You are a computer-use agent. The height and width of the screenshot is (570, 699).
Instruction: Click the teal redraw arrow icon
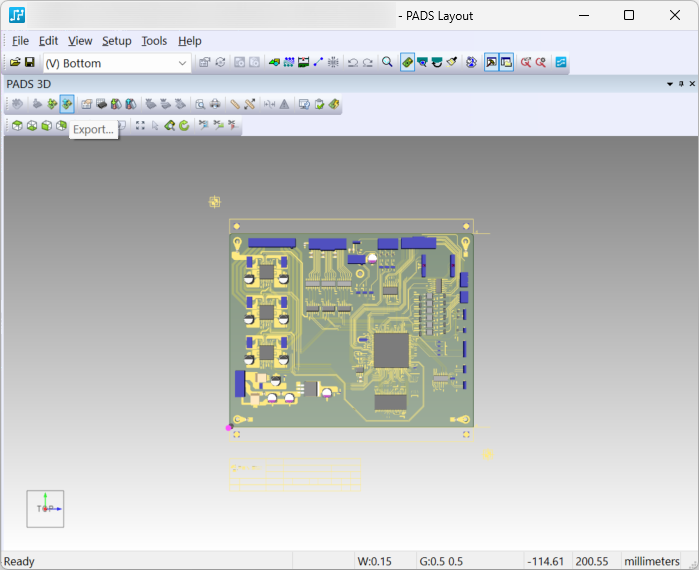pyautogui.click(x=437, y=62)
